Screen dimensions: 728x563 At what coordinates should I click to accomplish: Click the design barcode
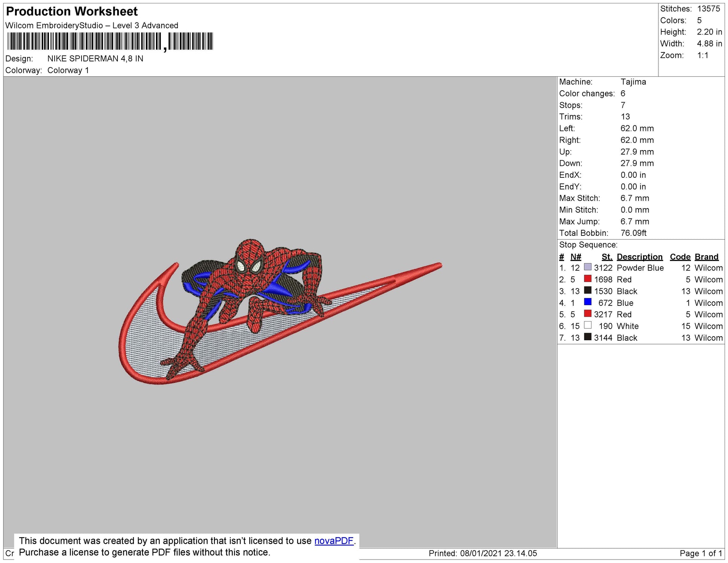pyautogui.click(x=110, y=42)
